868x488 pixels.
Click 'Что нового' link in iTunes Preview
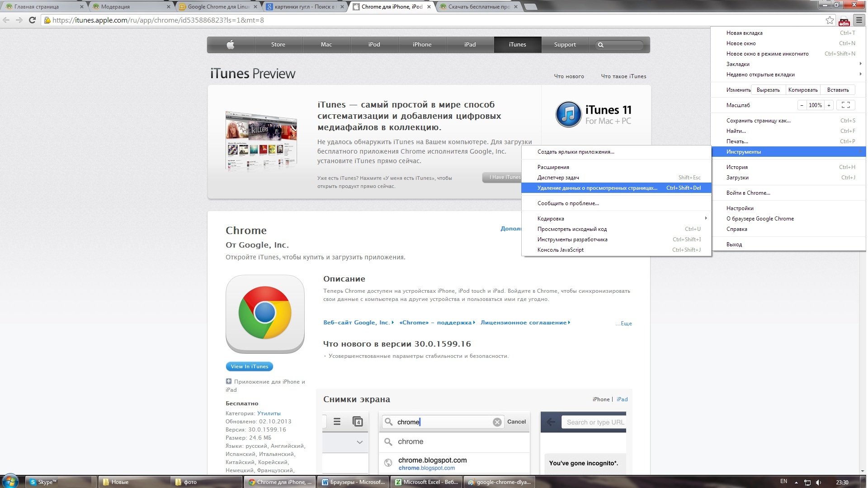click(x=569, y=76)
